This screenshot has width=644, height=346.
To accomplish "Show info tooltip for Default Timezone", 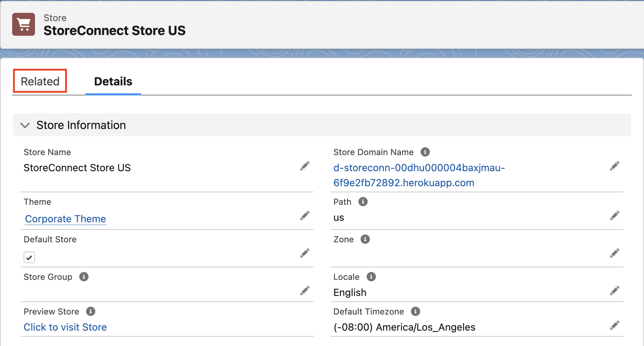I will [x=415, y=311].
